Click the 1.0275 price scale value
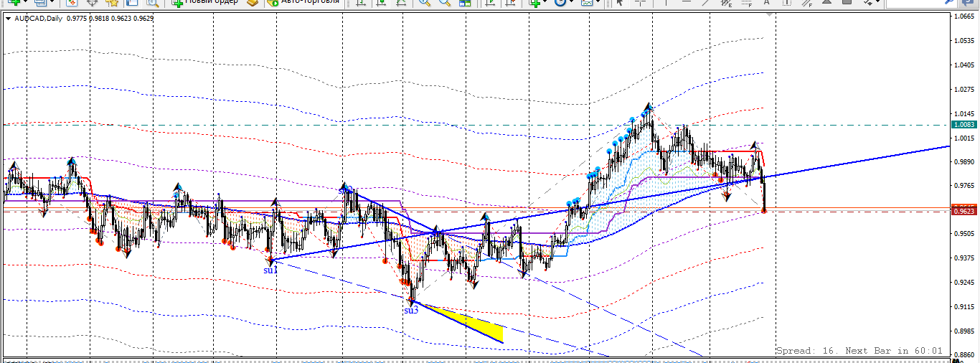Image resolution: width=980 pixels, height=363 pixels. click(x=966, y=90)
